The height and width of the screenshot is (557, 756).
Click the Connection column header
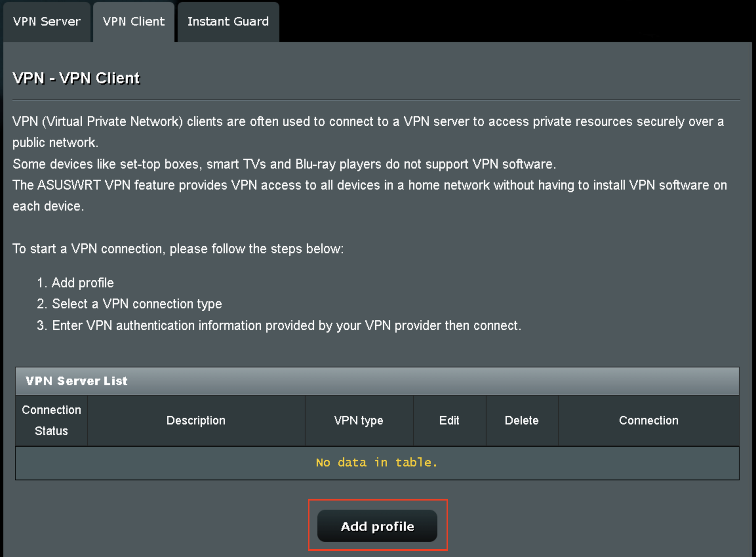coord(648,420)
